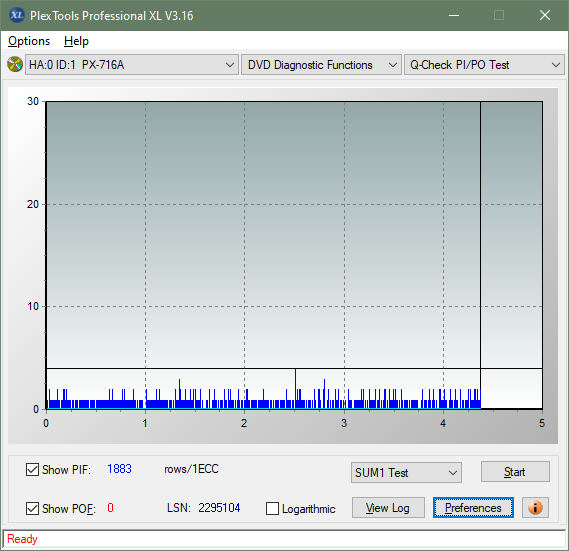Click the PIF value 1883
Image resolution: width=569 pixels, height=551 pixels.
pos(119,469)
